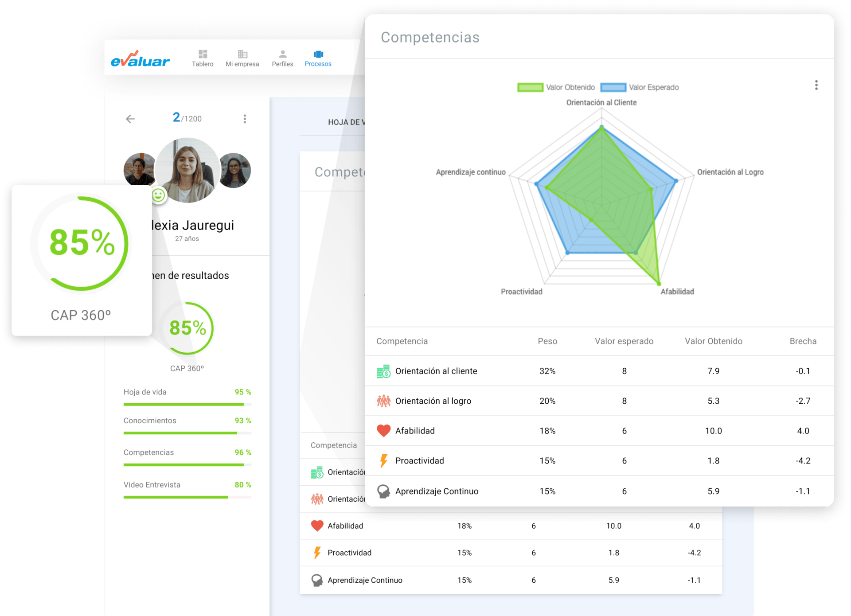Toggle Valor Esperado legend swatch
This screenshot has width=851, height=616.
pyautogui.click(x=613, y=87)
